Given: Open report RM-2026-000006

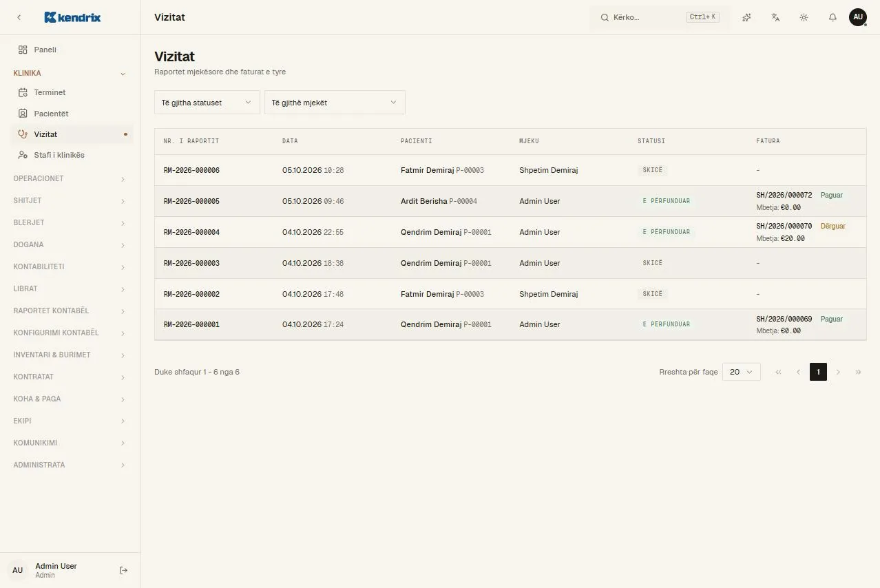Looking at the screenshot, I should point(191,170).
